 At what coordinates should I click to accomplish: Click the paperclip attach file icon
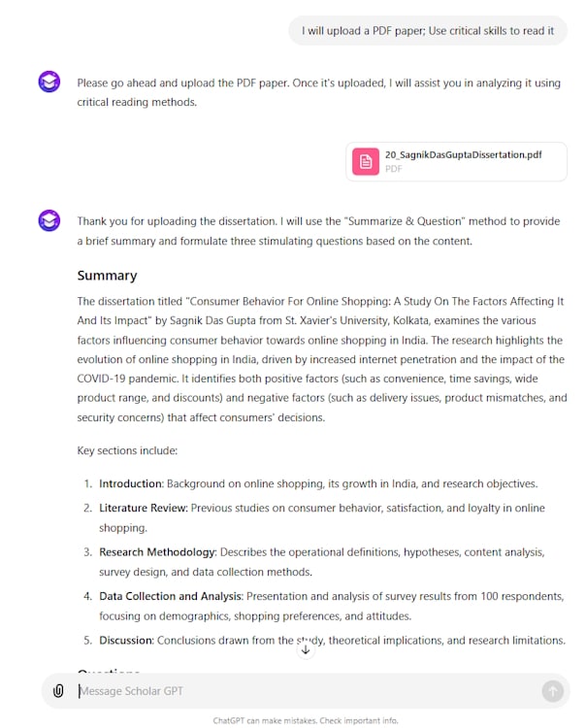click(58, 691)
